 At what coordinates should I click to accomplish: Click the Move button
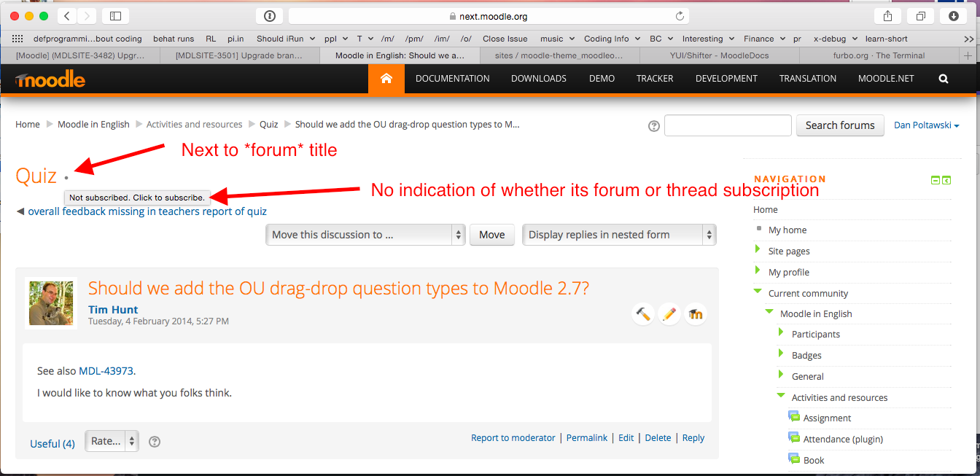pyautogui.click(x=492, y=235)
